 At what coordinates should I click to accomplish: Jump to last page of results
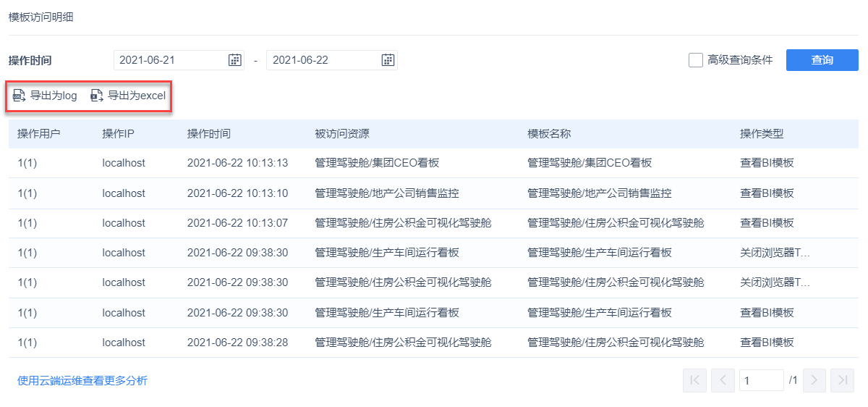[x=843, y=380]
